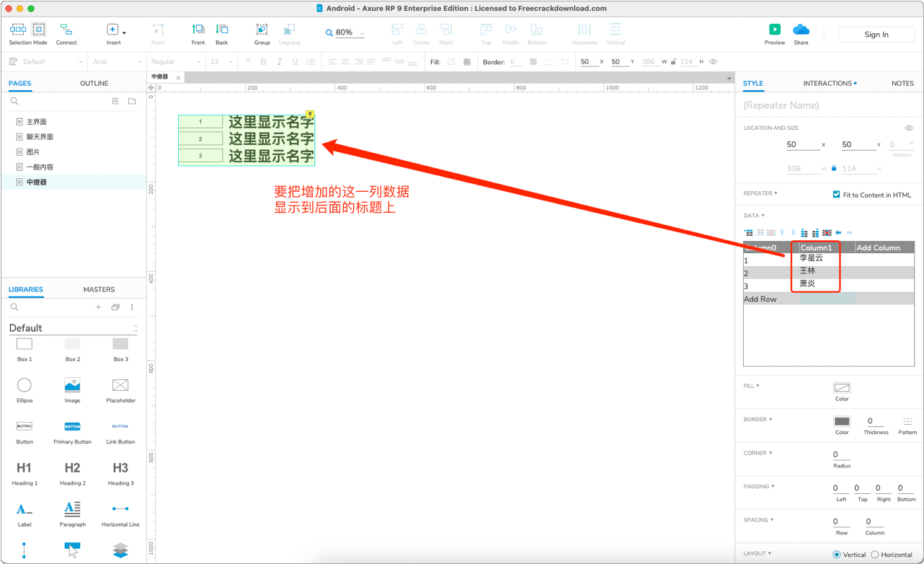The image size is (924, 564).
Task: Search libraries with magnifier icon
Action: click(14, 307)
